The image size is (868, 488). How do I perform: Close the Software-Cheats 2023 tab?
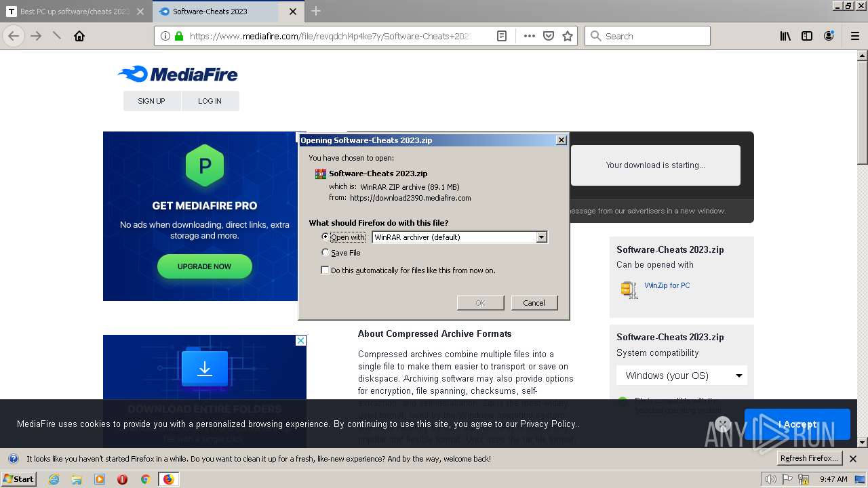pyautogui.click(x=292, y=12)
